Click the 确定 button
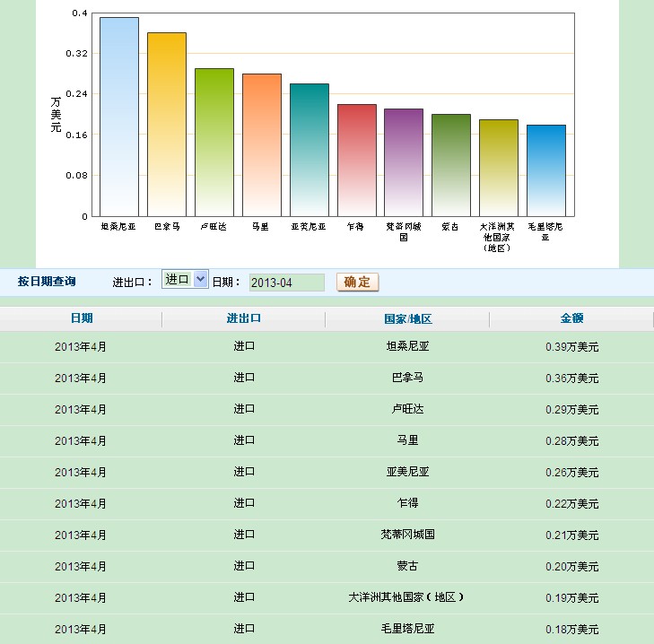The width and height of the screenshot is (654, 644). tap(357, 283)
